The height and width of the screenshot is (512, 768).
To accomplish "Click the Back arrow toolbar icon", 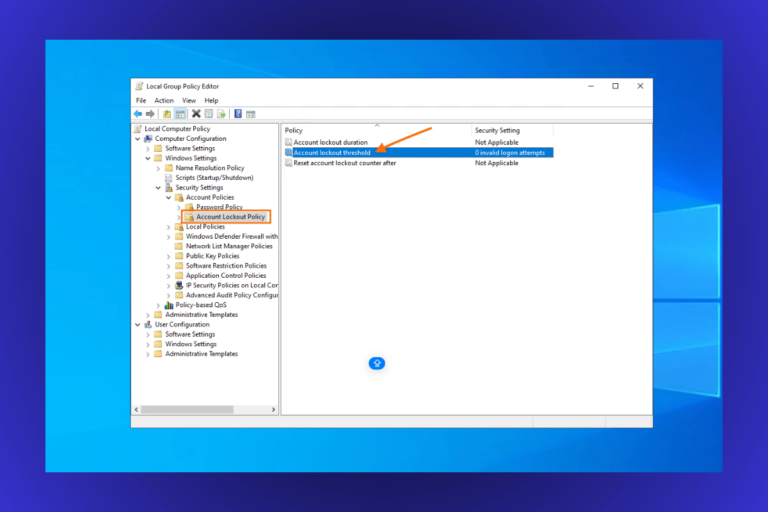I will [x=138, y=114].
